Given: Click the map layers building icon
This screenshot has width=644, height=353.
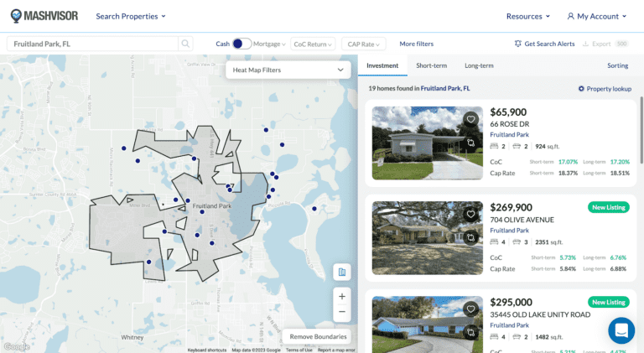Looking at the screenshot, I should 341,272.
